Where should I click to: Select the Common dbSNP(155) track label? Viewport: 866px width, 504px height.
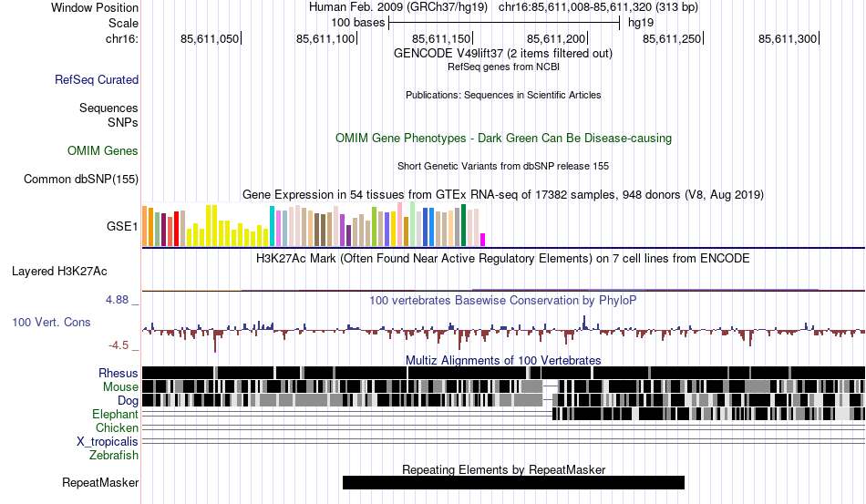pos(81,179)
